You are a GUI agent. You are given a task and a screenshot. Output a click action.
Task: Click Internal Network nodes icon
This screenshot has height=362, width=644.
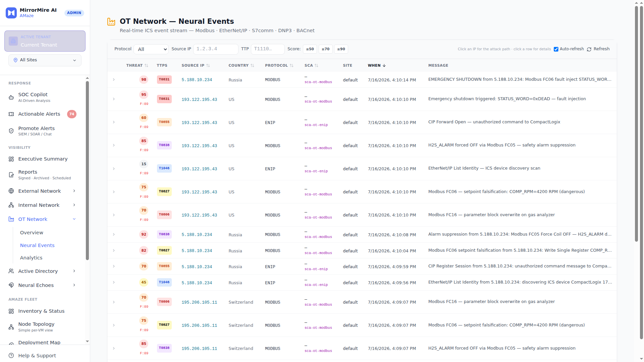pos(11,205)
